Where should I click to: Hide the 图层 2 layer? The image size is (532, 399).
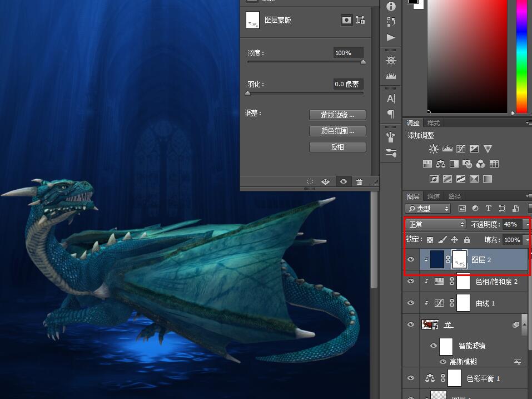(x=411, y=259)
